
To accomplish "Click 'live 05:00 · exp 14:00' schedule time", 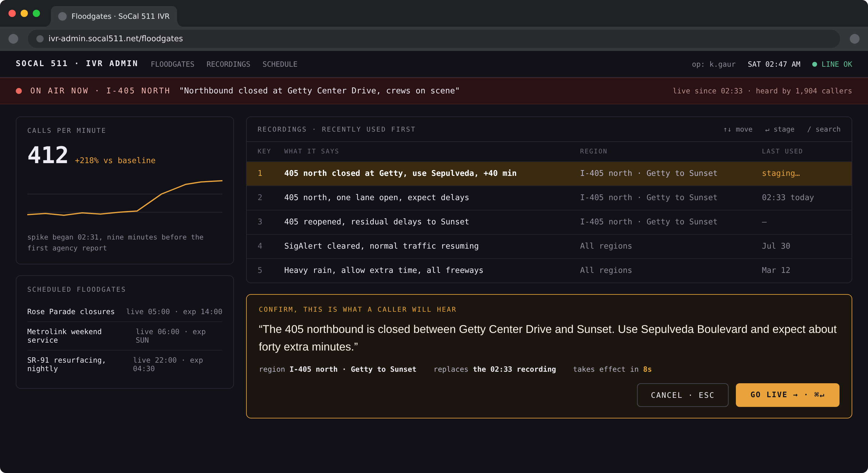I will coord(174,311).
